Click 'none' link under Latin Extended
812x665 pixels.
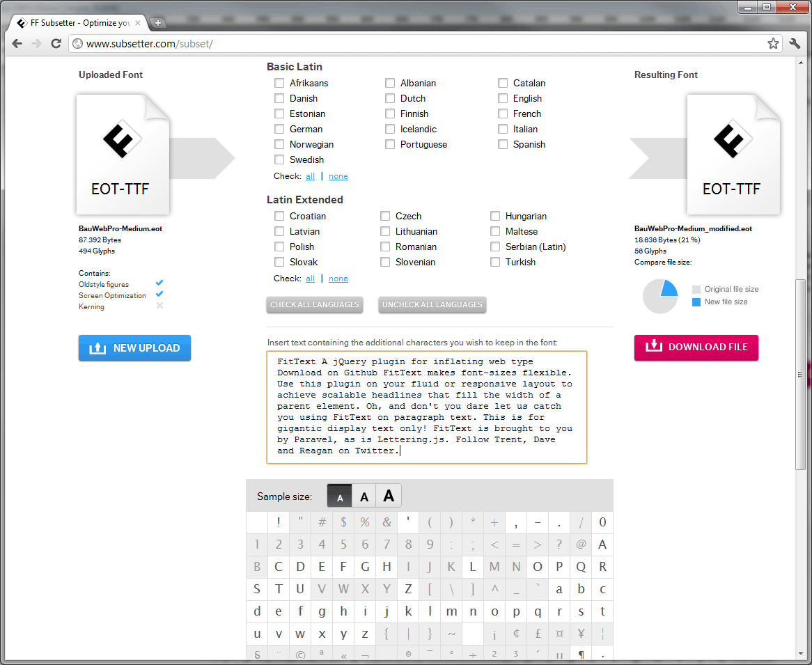338,279
